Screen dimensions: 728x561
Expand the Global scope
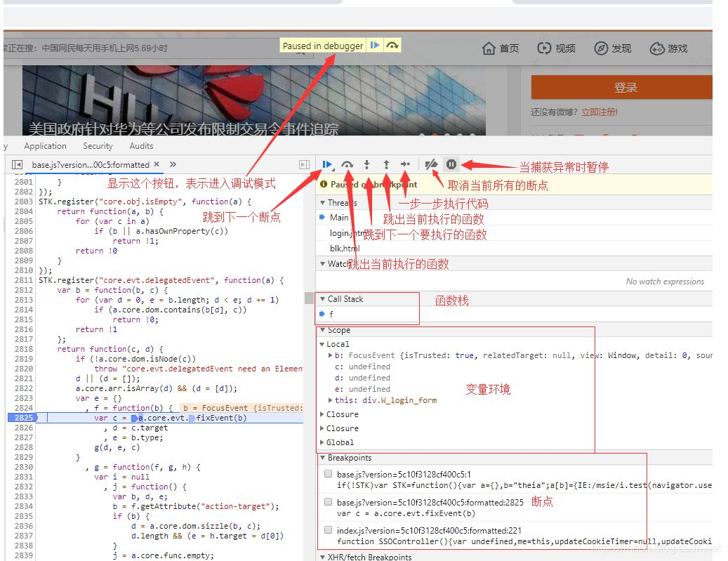(x=322, y=442)
